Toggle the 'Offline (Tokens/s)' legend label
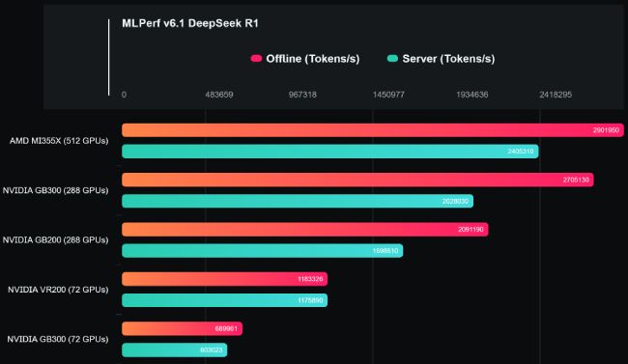The image size is (628, 364). [313, 59]
